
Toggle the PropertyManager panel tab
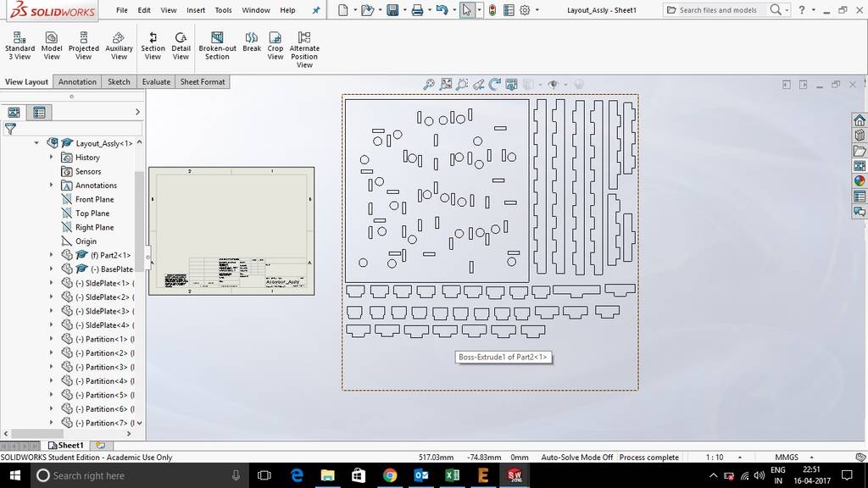(38, 112)
